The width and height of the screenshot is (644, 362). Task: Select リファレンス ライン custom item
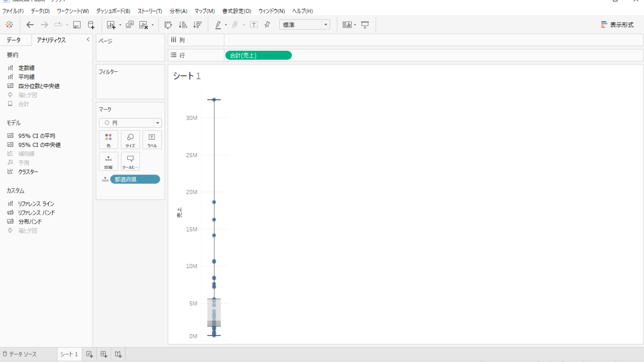tap(36, 204)
